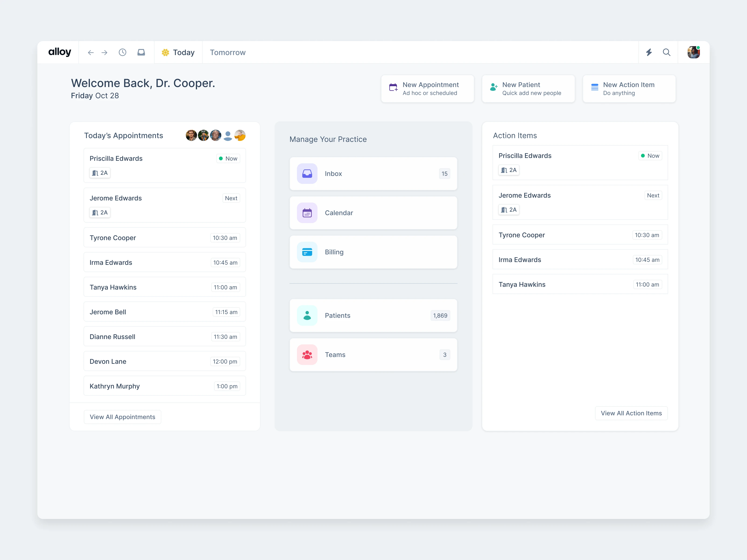Create a New Action Item
This screenshot has height=560, width=747.
click(629, 88)
